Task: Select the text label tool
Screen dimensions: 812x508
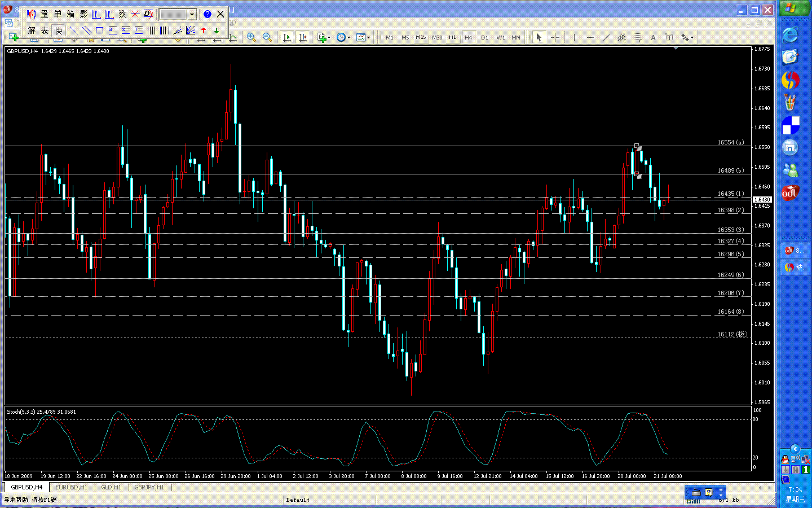Action: [669, 37]
